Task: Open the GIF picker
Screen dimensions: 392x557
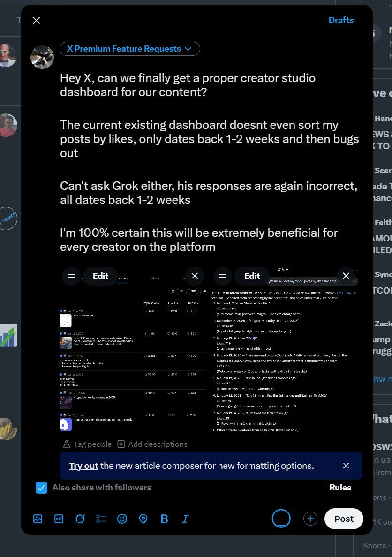Action: point(59,519)
